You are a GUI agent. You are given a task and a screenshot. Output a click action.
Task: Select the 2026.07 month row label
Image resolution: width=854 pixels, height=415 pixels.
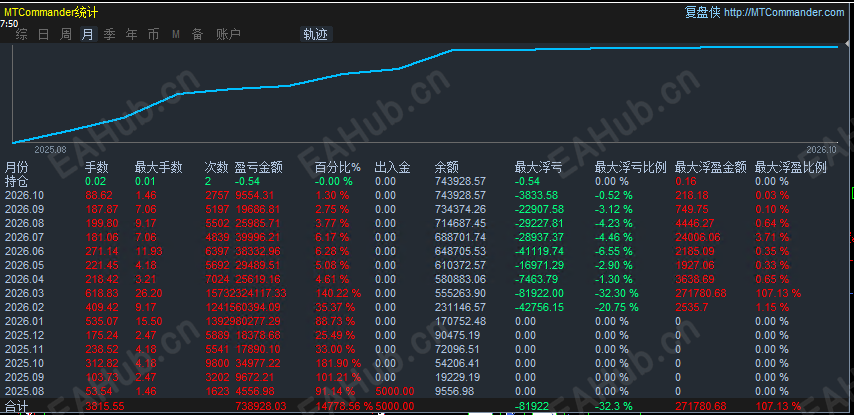[23, 237]
